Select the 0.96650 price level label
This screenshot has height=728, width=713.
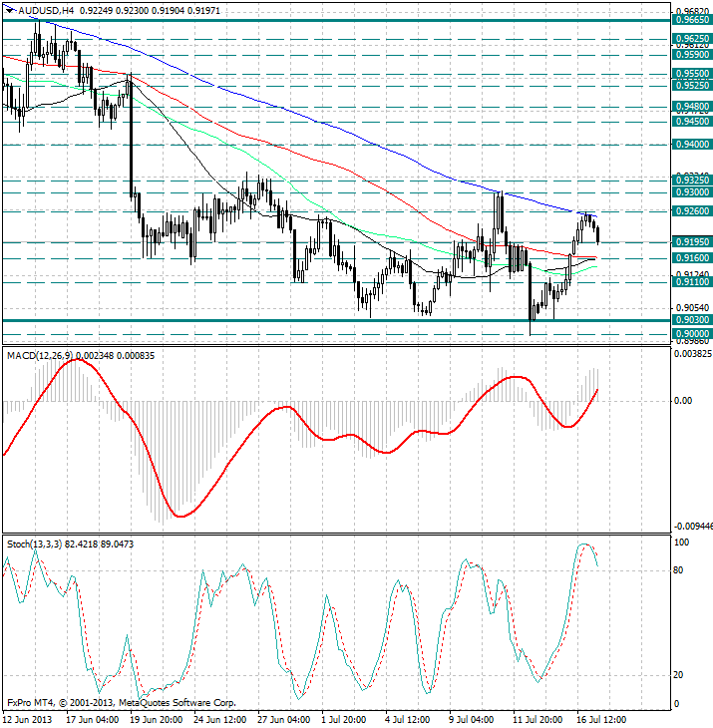click(x=691, y=19)
